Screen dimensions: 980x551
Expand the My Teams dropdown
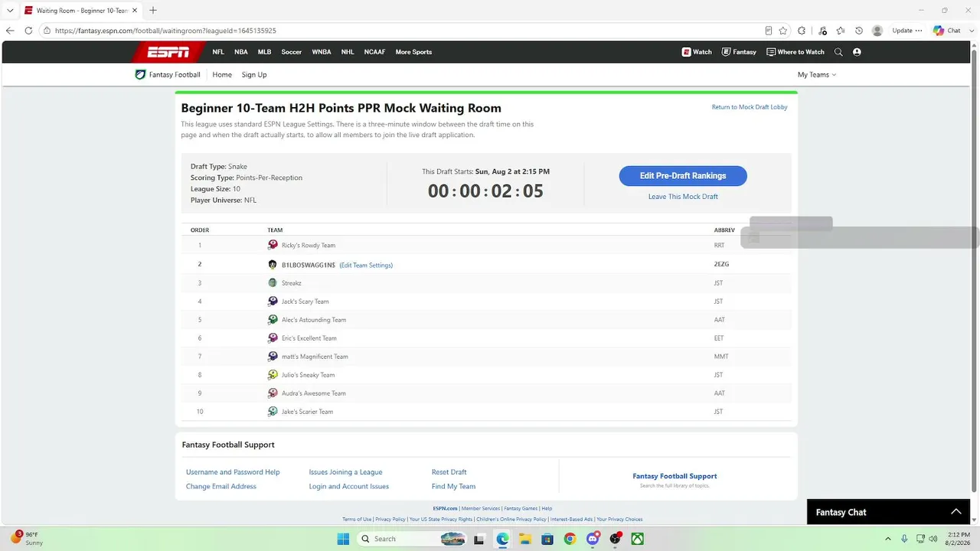pyautogui.click(x=817, y=75)
